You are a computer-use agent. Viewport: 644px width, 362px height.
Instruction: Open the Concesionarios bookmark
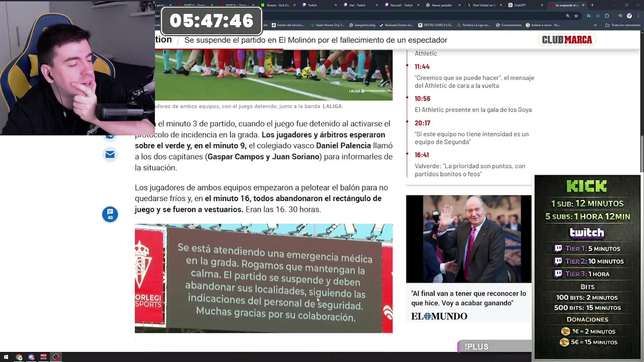(x=509, y=25)
